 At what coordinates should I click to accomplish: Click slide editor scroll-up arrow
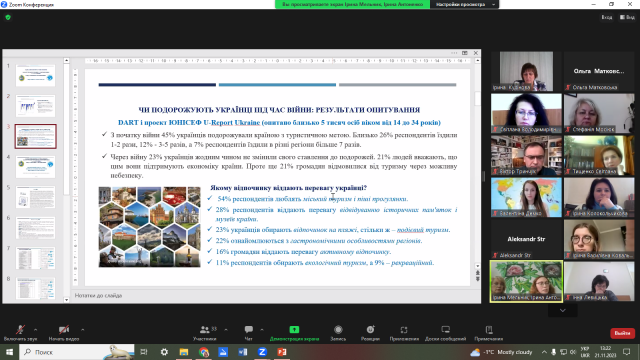(478, 60)
